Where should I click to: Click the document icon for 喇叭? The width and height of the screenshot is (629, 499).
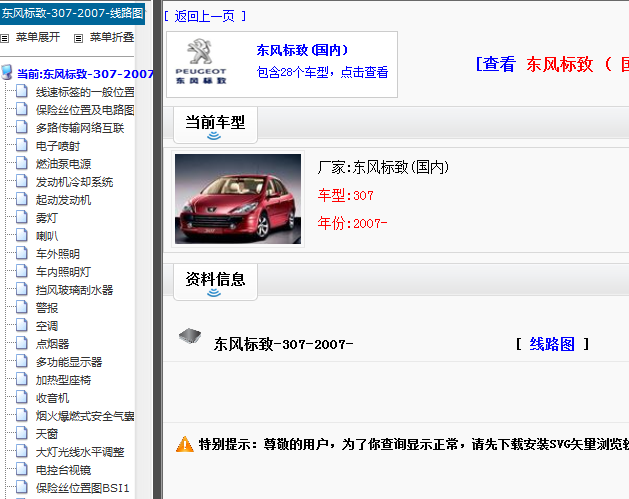click(x=22, y=235)
